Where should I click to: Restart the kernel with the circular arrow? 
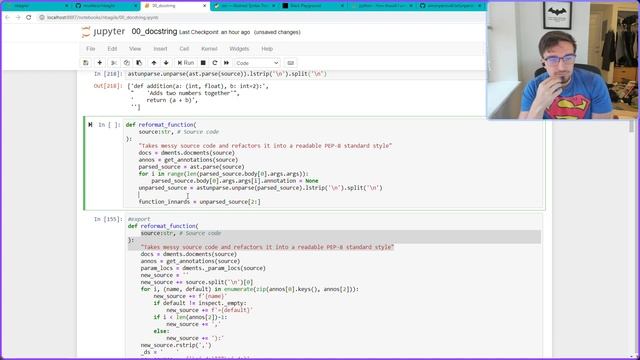pyautogui.click(x=215, y=63)
